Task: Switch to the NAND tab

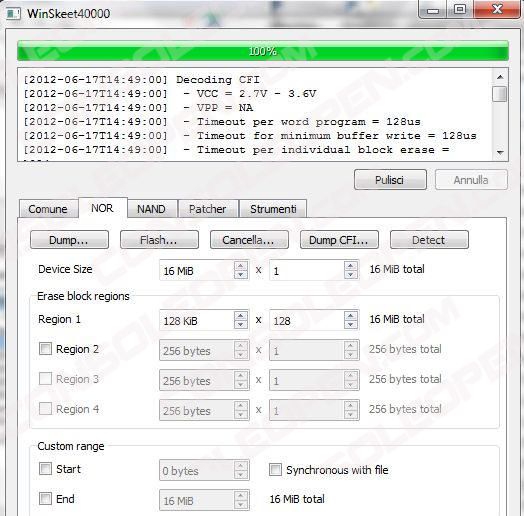Action: pos(152,209)
